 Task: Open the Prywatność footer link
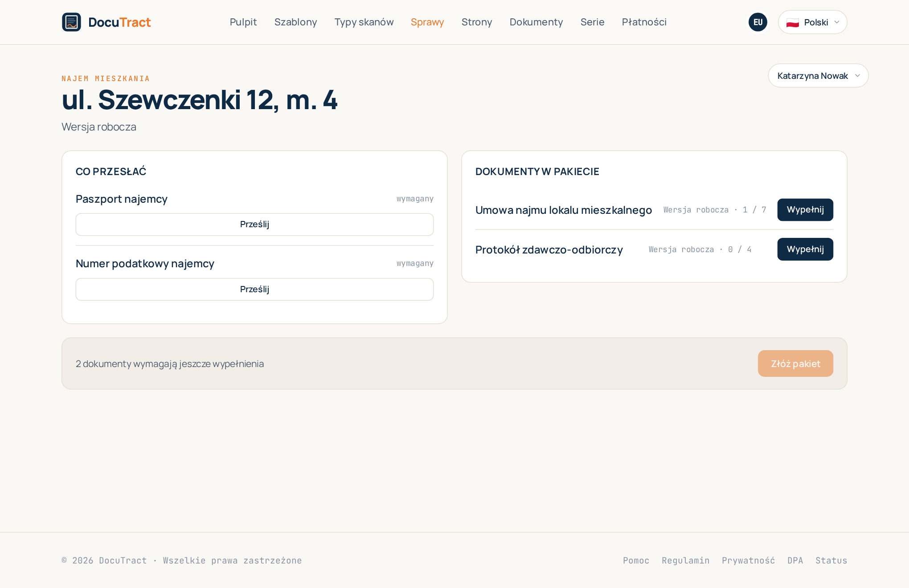tap(748, 560)
